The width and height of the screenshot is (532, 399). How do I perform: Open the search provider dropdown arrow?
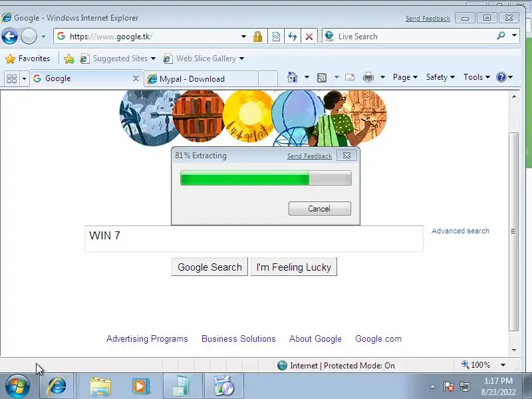[514, 36]
